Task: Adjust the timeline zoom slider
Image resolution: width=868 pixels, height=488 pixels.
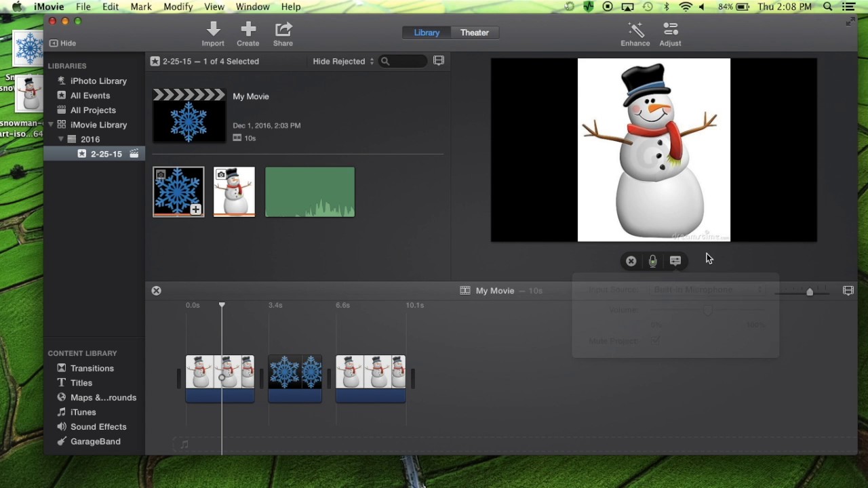Action: [x=810, y=291]
